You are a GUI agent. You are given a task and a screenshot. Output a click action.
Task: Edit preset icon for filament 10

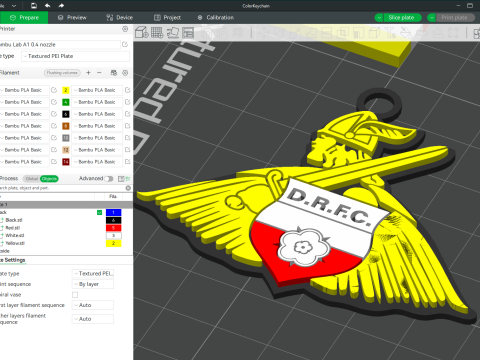tap(127, 138)
